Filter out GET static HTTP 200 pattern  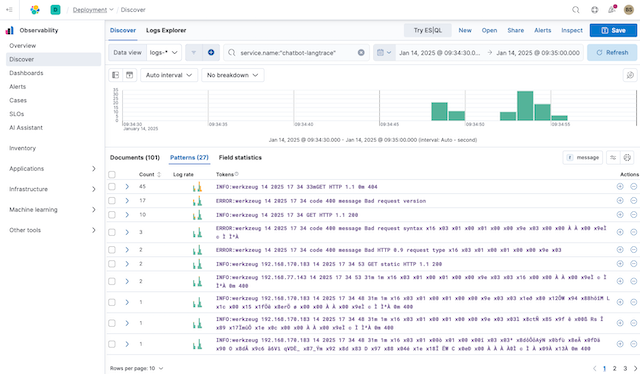tap(633, 263)
